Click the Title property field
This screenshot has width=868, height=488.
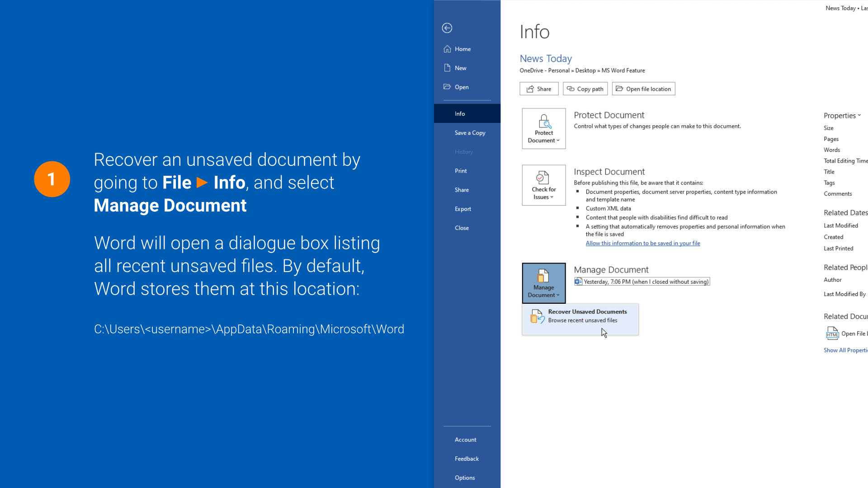829,172
